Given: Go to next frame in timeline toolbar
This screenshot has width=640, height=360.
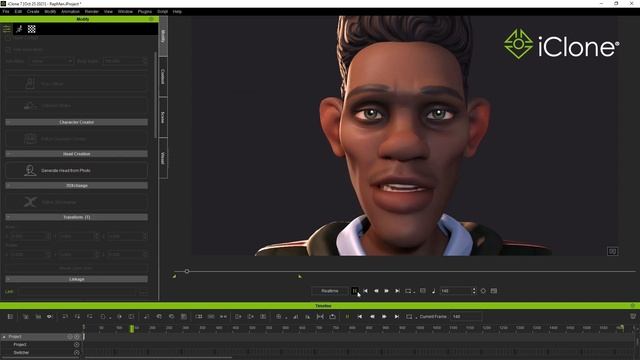Looking at the screenshot, I should coord(384,316).
